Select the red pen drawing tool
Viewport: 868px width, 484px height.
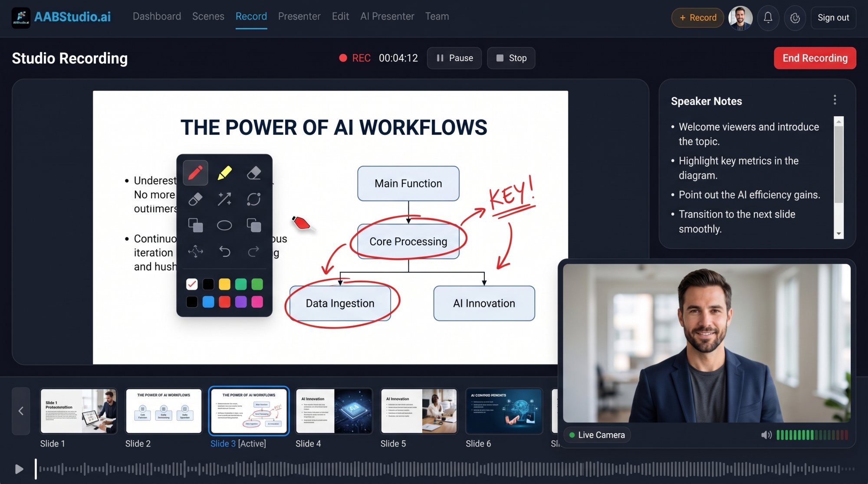click(x=195, y=173)
